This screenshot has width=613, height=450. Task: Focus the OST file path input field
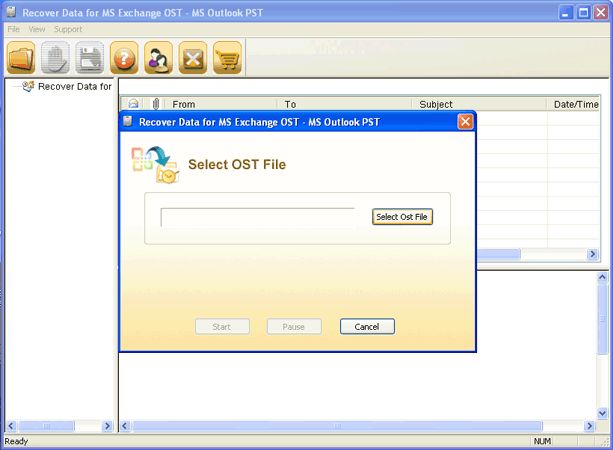(258, 217)
